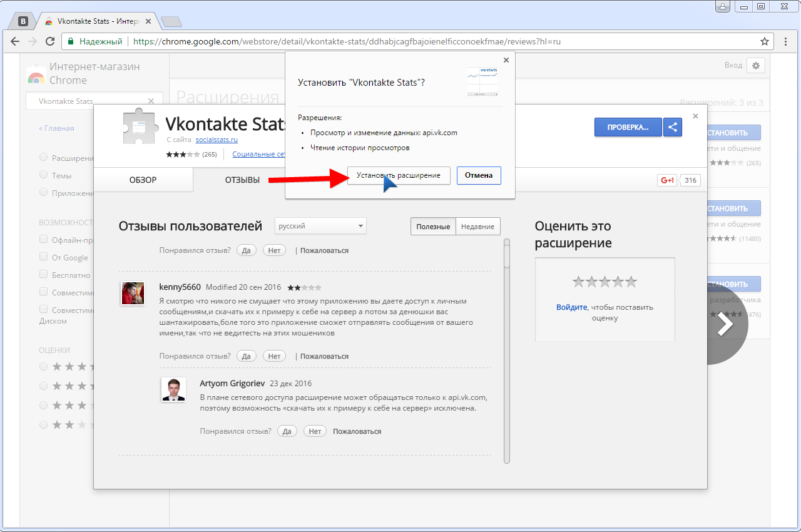The width and height of the screenshot is (801, 532).
Task: Bookmark this page with the star icon
Action: click(x=765, y=41)
